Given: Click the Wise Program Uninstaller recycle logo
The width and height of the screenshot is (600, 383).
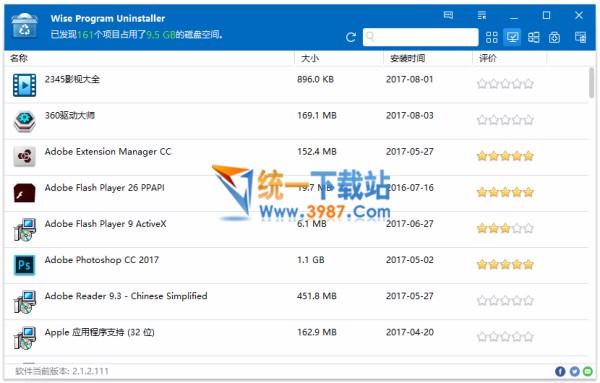Looking at the screenshot, I should coord(24,26).
